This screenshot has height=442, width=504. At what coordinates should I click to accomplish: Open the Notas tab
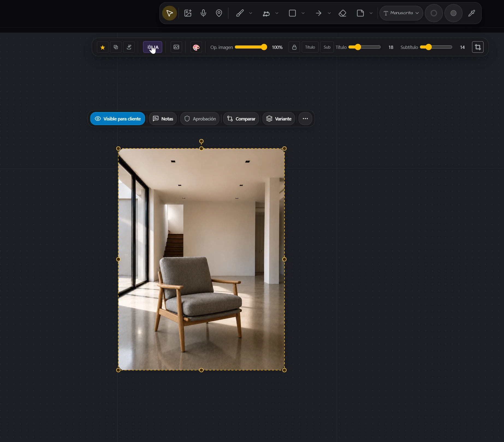coord(163,119)
